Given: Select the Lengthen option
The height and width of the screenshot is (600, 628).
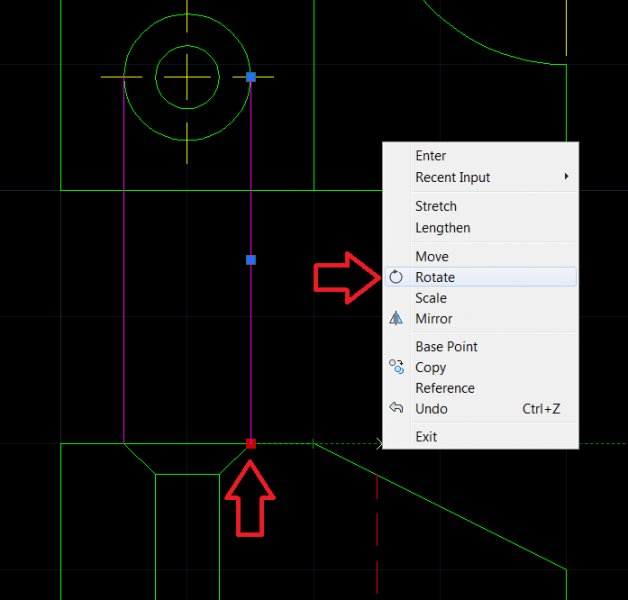Looking at the screenshot, I should point(480,228).
